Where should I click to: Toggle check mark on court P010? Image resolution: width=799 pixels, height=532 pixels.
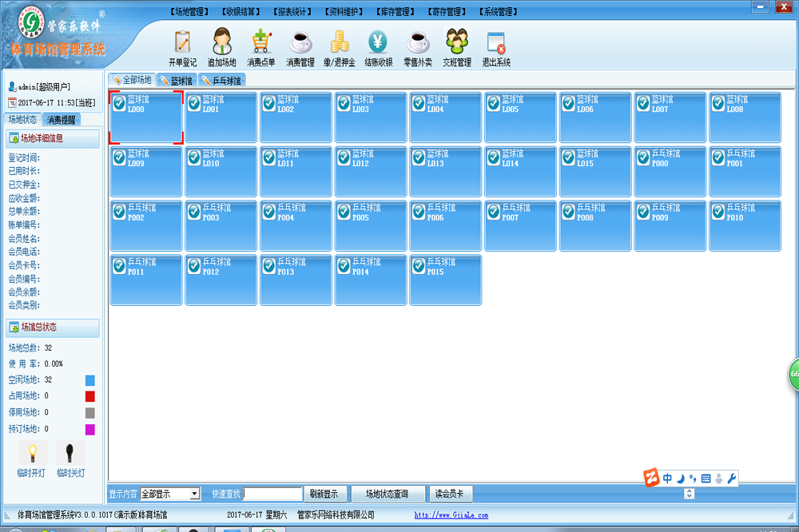click(718, 212)
